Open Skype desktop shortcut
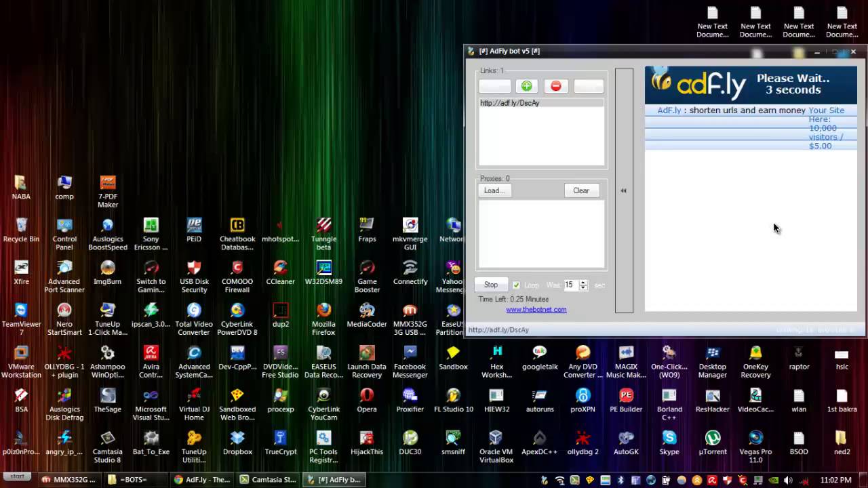The height and width of the screenshot is (488, 868). pyautogui.click(x=669, y=443)
